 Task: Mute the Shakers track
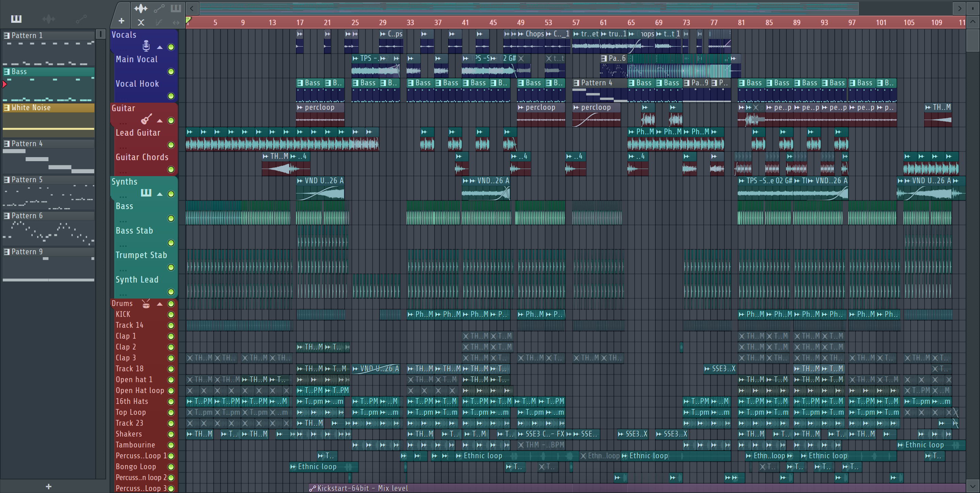[171, 434]
